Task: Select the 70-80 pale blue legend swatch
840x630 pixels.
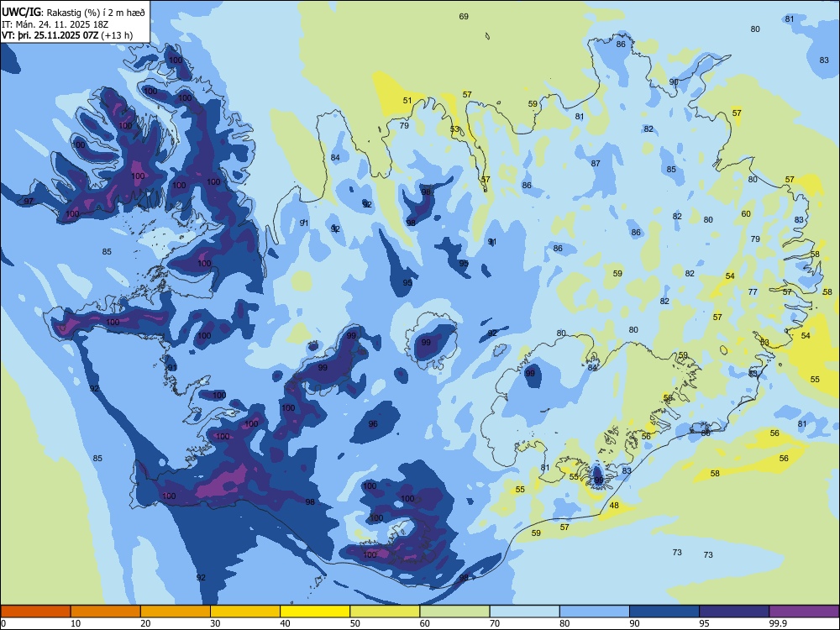Action: click(524, 612)
